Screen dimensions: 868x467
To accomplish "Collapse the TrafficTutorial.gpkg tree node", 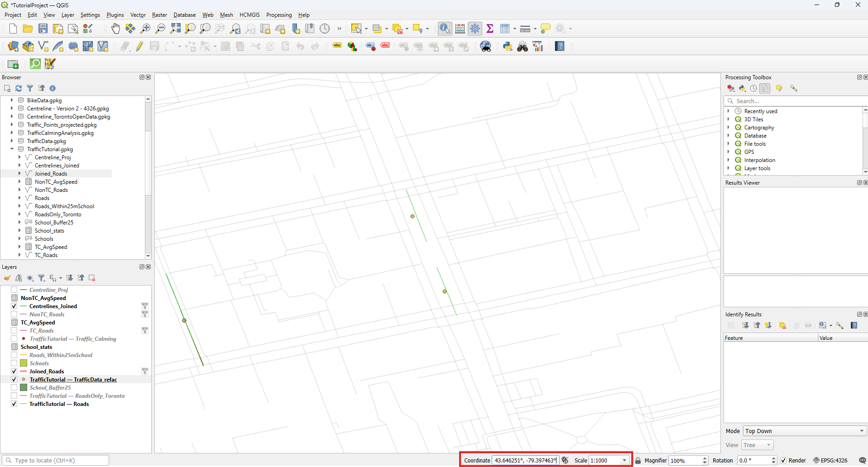I will (12, 149).
